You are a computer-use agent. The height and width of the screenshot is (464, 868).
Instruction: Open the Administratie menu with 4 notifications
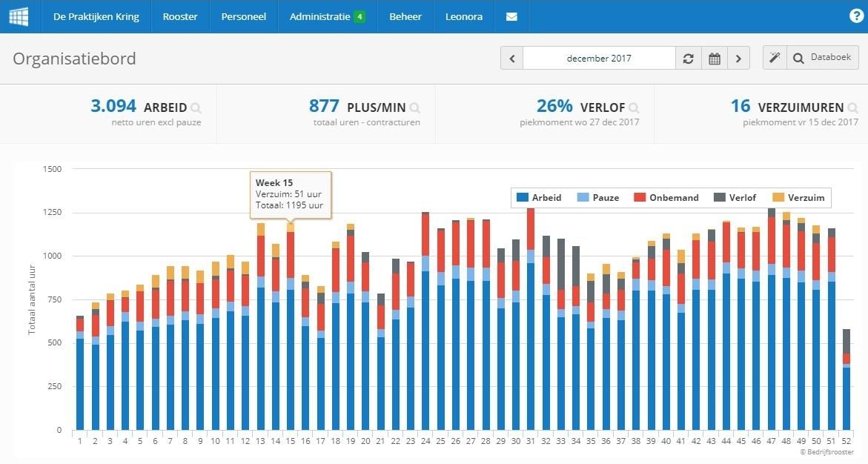point(327,16)
